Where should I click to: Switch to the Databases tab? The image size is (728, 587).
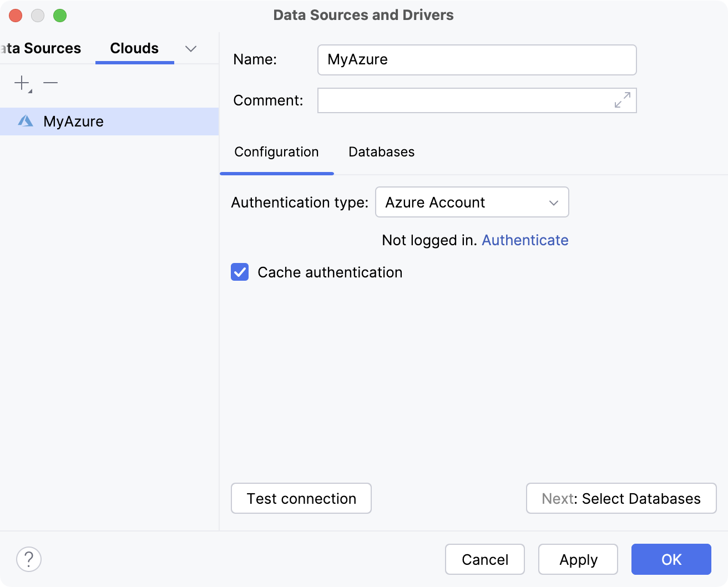(x=381, y=151)
